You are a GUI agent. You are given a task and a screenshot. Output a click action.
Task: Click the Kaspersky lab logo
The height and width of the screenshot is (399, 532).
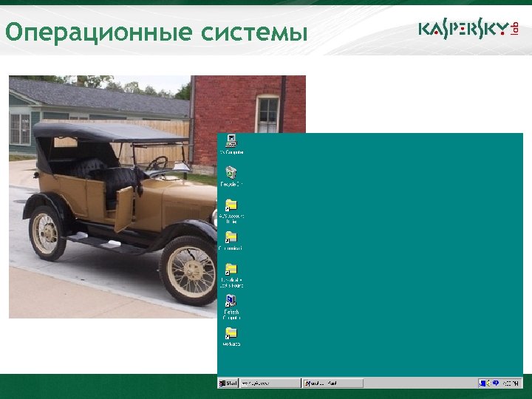[468, 29]
